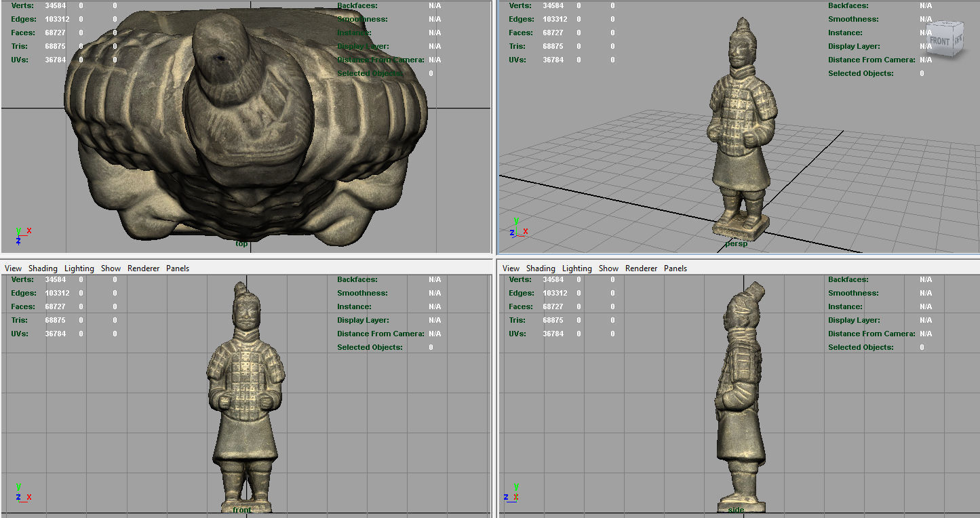This screenshot has height=518, width=980.
Task: Open the View menu in the side panel
Action: pos(511,268)
